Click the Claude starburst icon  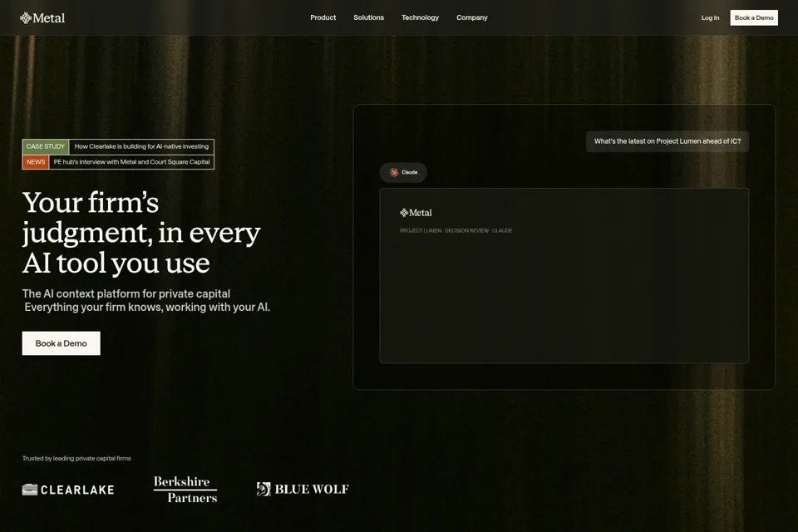coord(394,173)
